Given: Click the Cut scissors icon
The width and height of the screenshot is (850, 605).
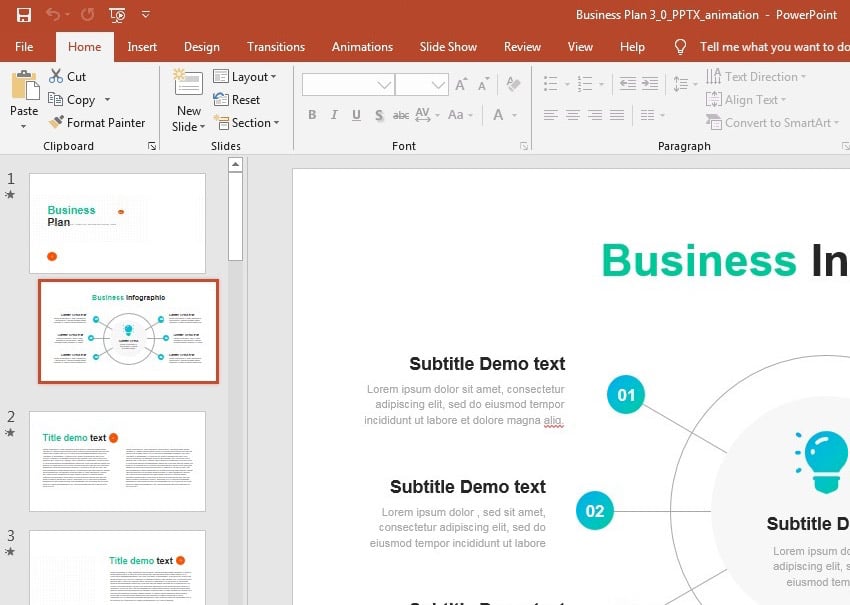Looking at the screenshot, I should pyautogui.click(x=56, y=76).
